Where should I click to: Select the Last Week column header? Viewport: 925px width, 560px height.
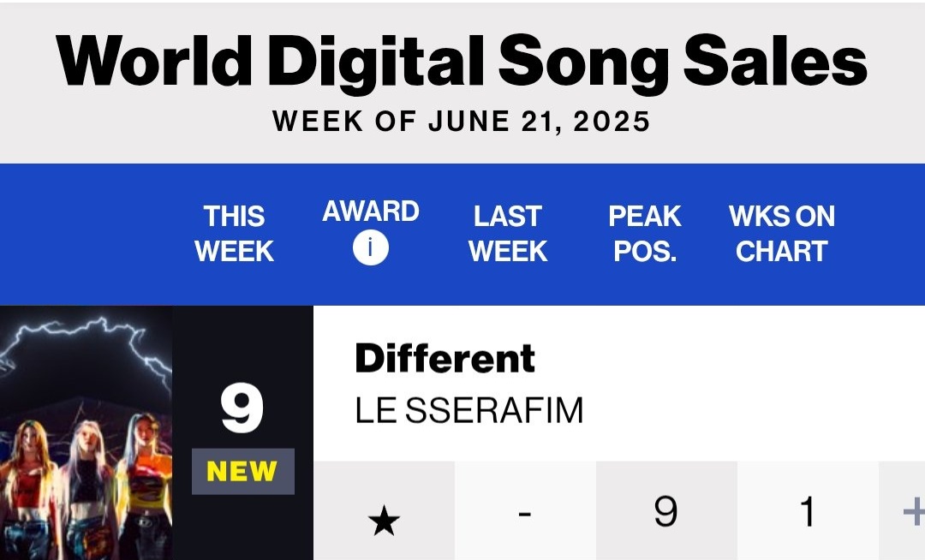point(508,234)
